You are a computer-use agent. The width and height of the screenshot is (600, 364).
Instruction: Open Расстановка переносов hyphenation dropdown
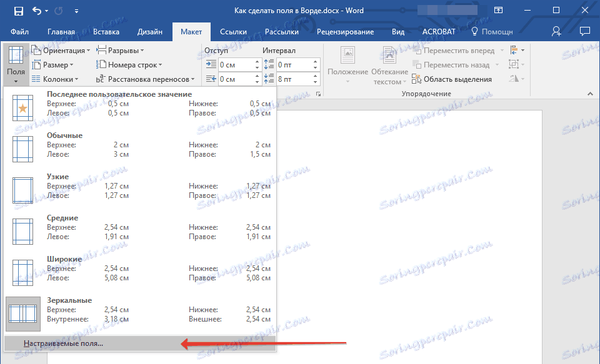tap(146, 79)
